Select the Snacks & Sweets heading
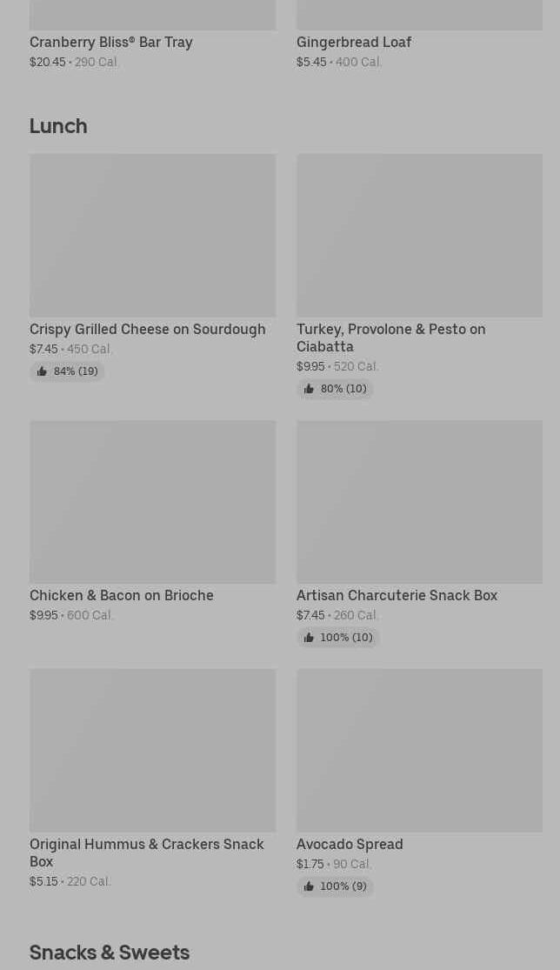Screen dimensions: 560x970 pos(110,952)
